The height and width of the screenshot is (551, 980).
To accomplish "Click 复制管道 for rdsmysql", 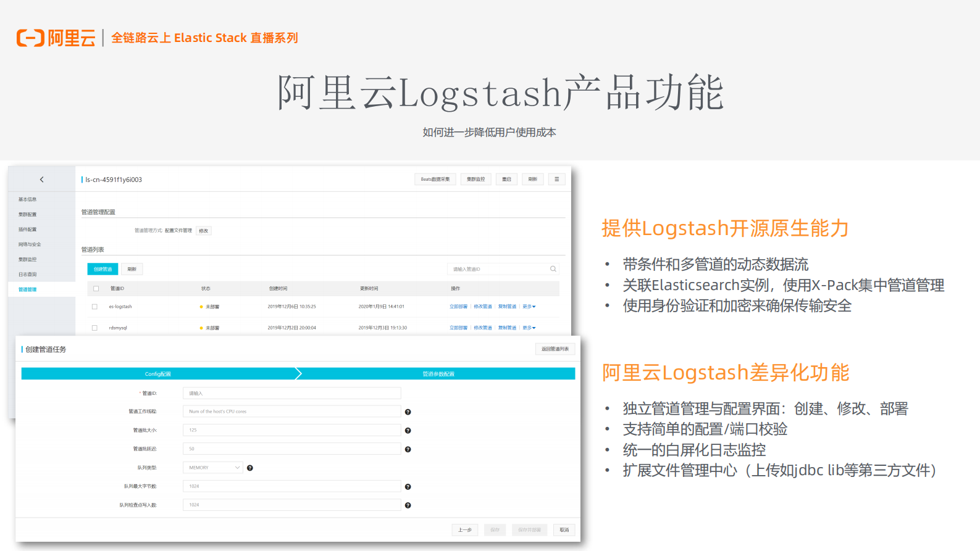I will pyautogui.click(x=507, y=328).
